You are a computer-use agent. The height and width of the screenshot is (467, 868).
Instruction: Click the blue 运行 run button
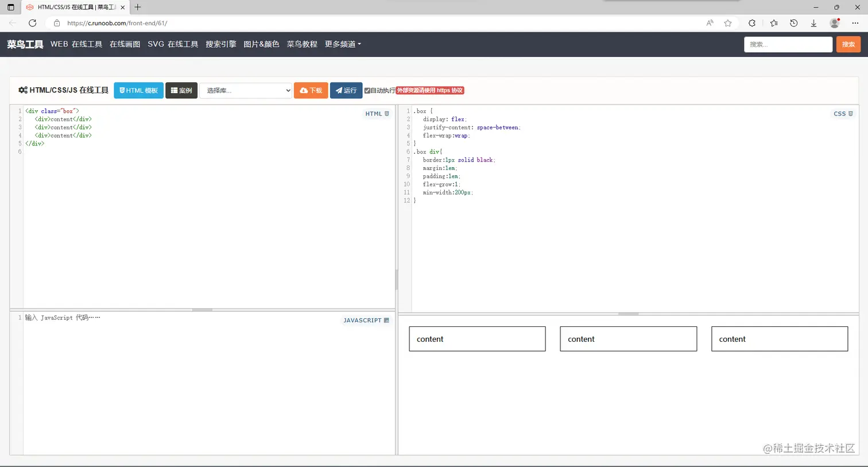pyautogui.click(x=346, y=90)
